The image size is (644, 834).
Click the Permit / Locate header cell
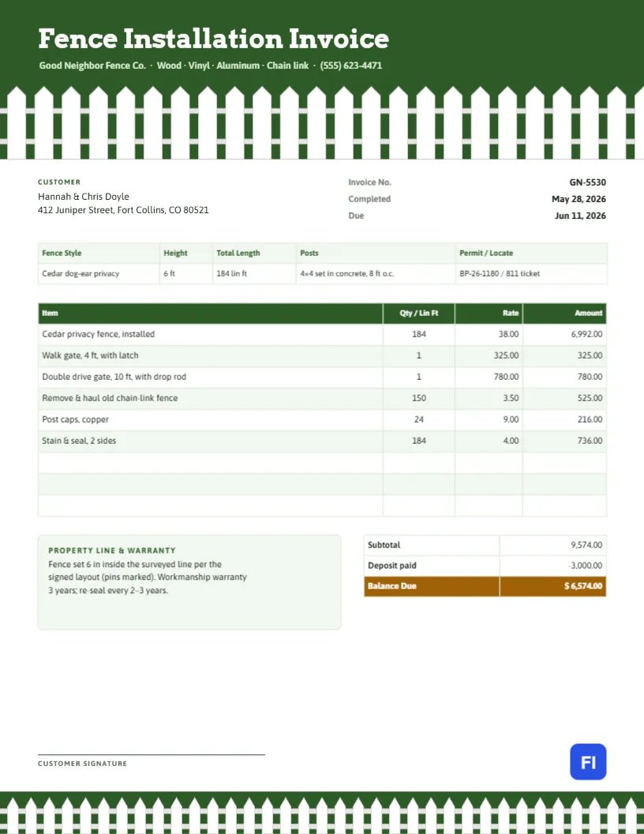531,254
